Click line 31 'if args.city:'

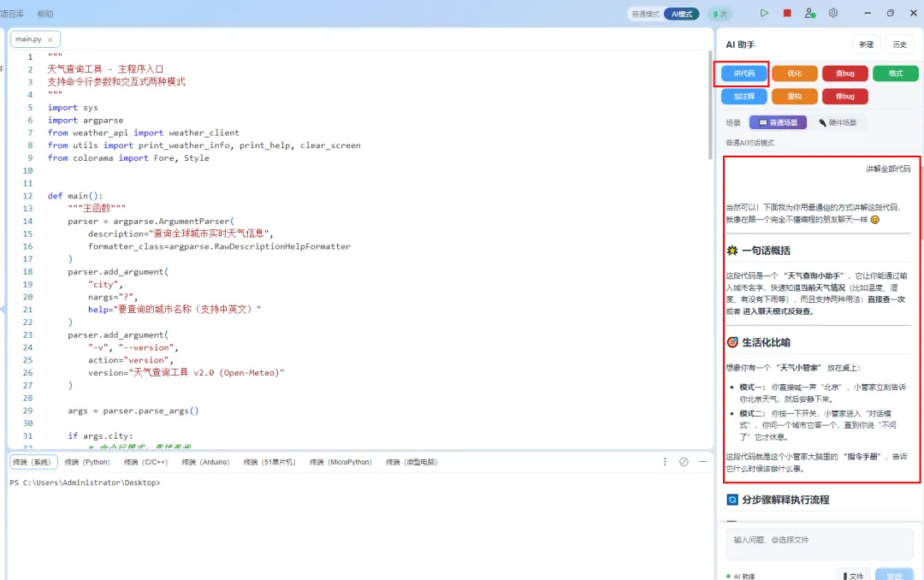(100, 436)
